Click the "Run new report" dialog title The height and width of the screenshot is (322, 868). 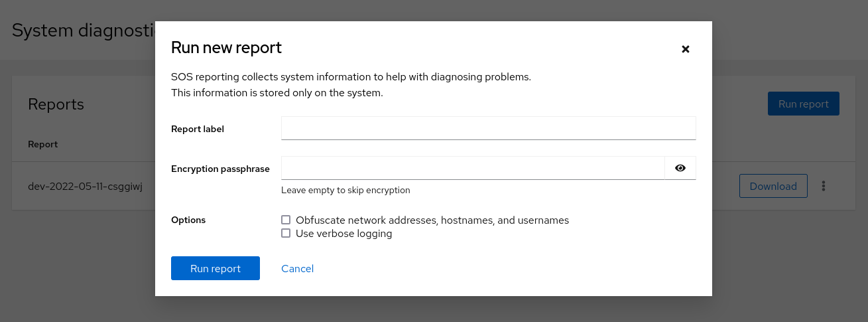tap(226, 48)
